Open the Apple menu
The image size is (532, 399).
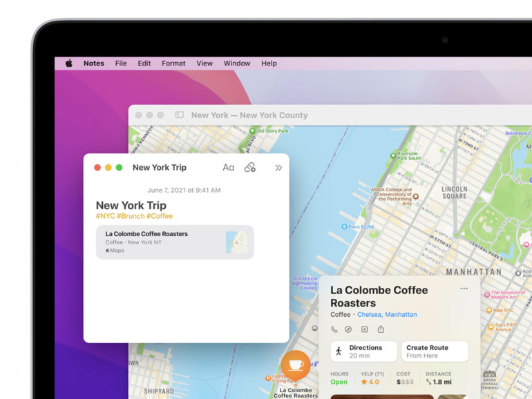(x=69, y=64)
